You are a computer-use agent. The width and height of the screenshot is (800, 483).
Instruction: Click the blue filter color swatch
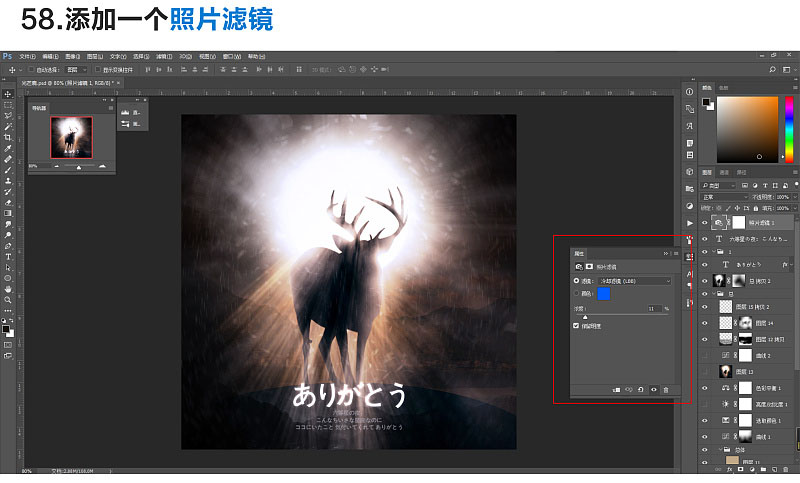pos(604,294)
